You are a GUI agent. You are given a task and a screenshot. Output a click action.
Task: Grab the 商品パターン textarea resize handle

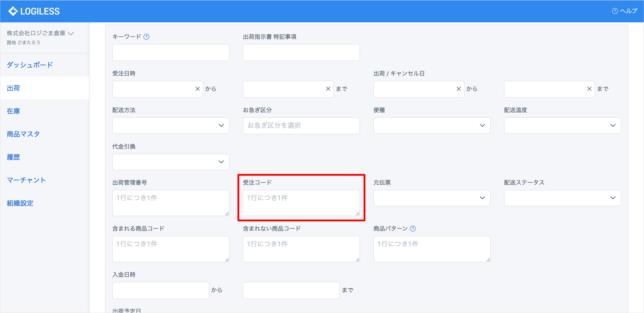[488, 260]
